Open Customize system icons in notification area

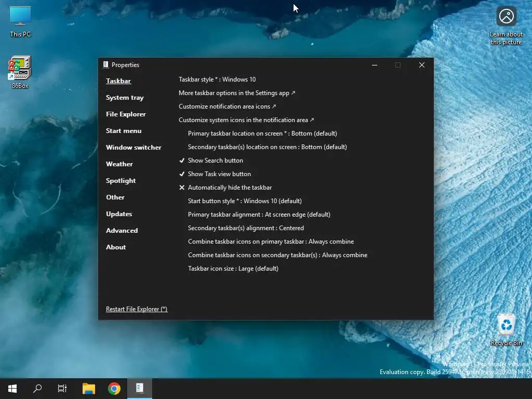tap(246, 120)
